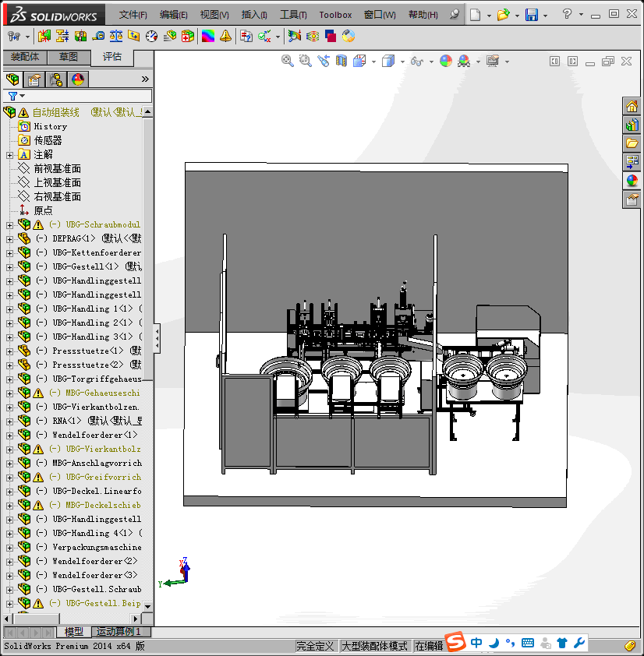Click the New document icon

coord(476,15)
